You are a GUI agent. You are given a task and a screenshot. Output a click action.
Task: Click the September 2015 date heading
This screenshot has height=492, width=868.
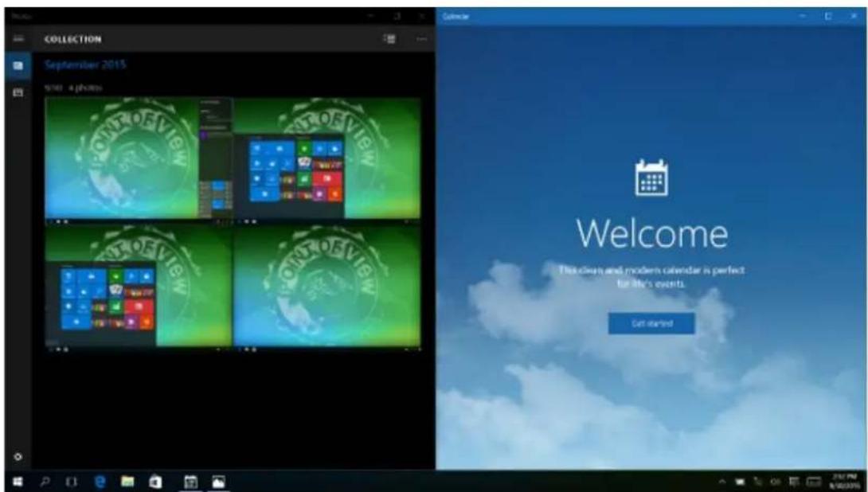click(85, 64)
